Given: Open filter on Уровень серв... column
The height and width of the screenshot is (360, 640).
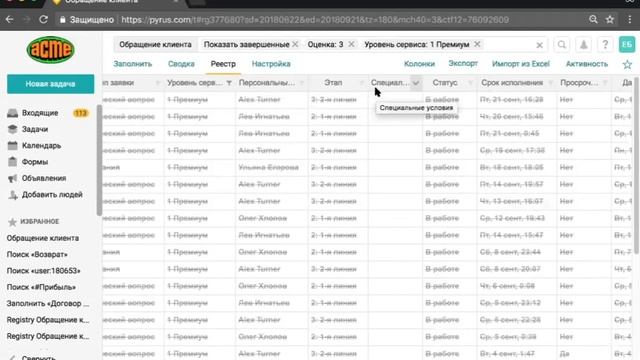Looking at the screenshot, I should (229, 83).
